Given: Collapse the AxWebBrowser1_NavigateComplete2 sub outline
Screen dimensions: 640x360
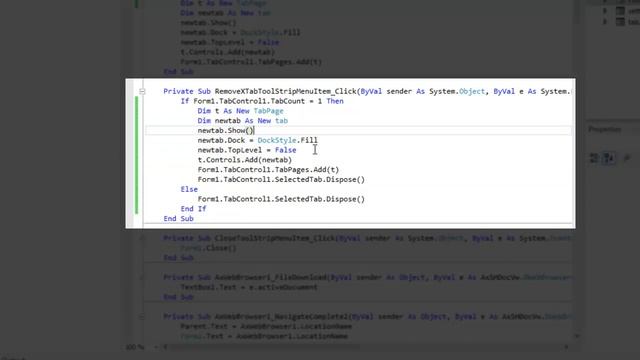Looking at the screenshot, I should (142, 317).
